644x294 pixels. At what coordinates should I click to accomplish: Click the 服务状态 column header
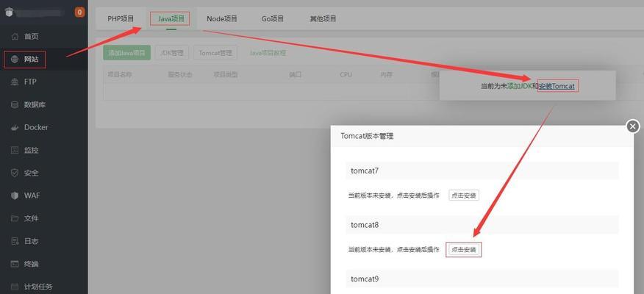coord(180,75)
